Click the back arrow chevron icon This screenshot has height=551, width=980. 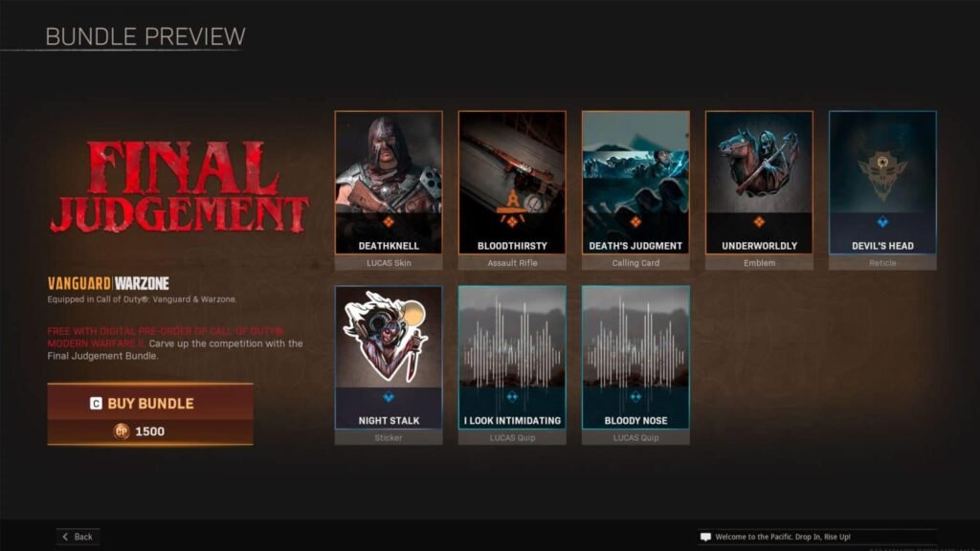click(65, 537)
